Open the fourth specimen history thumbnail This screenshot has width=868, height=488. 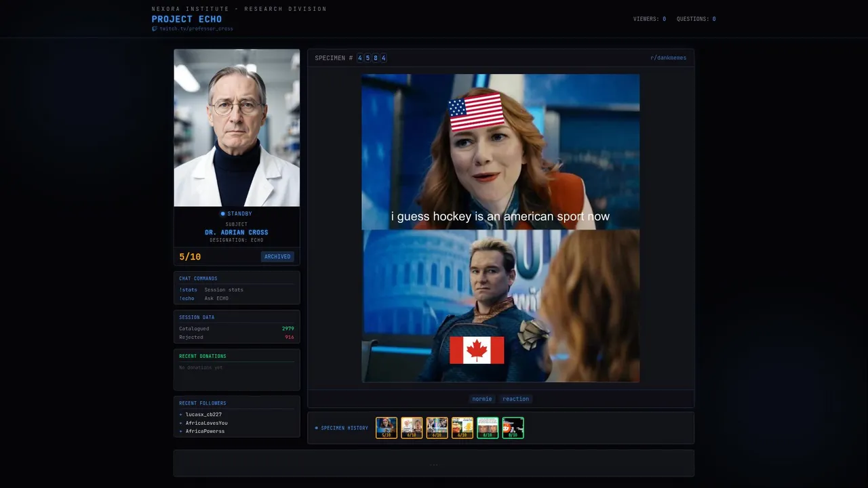click(462, 428)
